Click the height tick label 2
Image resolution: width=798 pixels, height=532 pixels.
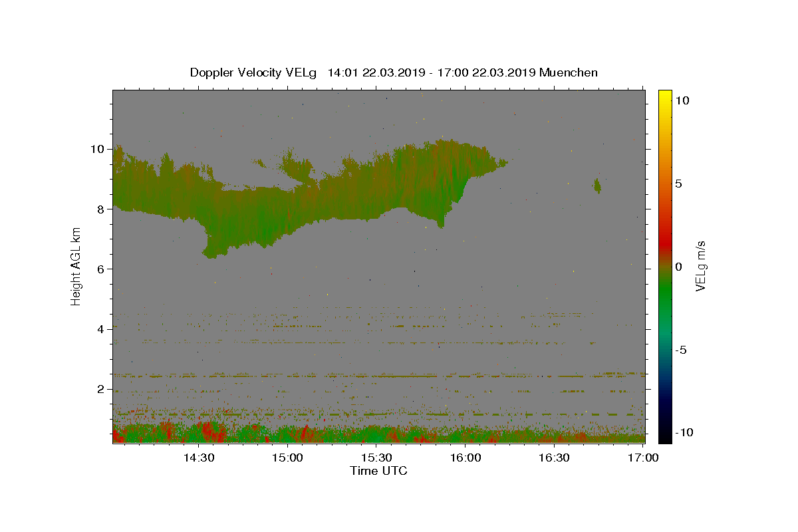point(100,389)
